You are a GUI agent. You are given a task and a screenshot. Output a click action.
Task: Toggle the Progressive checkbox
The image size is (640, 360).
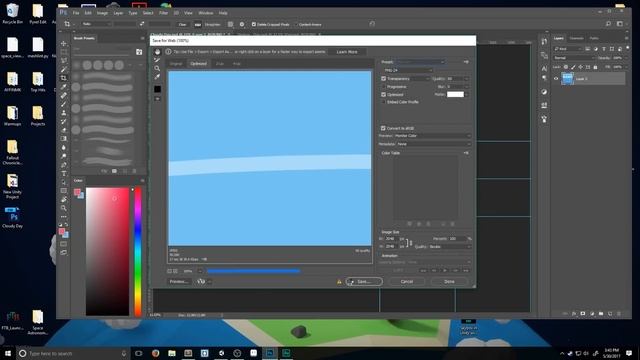pos(383,87)
